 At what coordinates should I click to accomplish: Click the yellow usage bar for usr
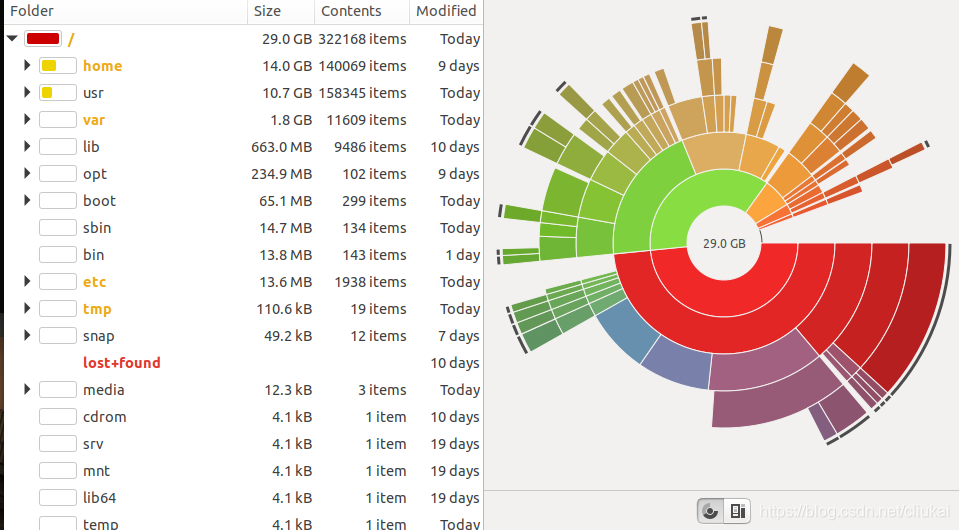pos(57,93)
